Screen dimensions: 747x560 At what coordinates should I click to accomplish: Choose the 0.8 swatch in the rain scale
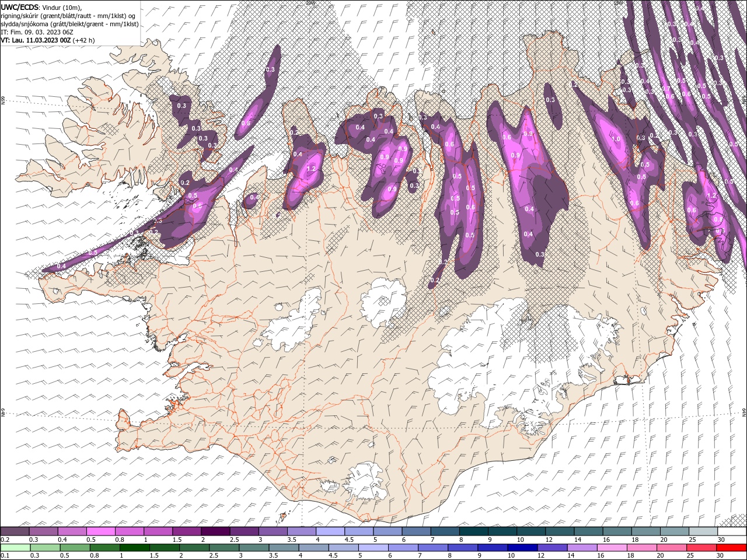[x=104, y=548]
